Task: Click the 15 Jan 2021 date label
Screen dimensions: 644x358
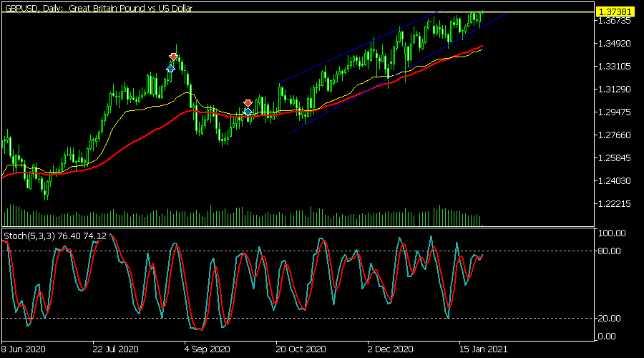Action: pyautogui.click(x=482, y=349)
